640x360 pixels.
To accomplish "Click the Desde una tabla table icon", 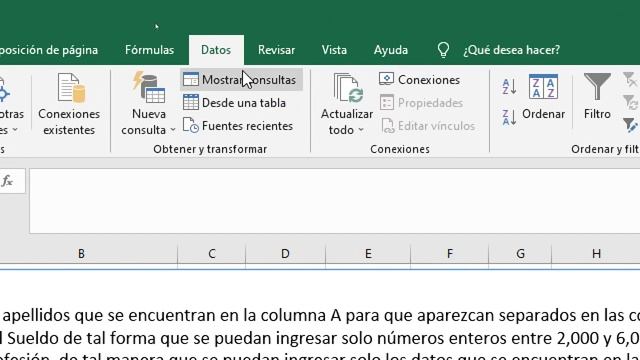I will tap(191, 102).
